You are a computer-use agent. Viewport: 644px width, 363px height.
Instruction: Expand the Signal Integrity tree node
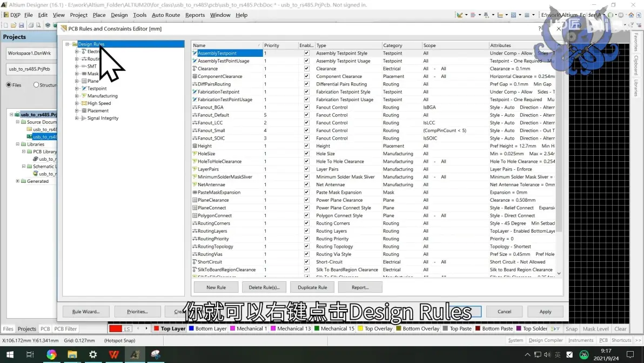[76, 118]
